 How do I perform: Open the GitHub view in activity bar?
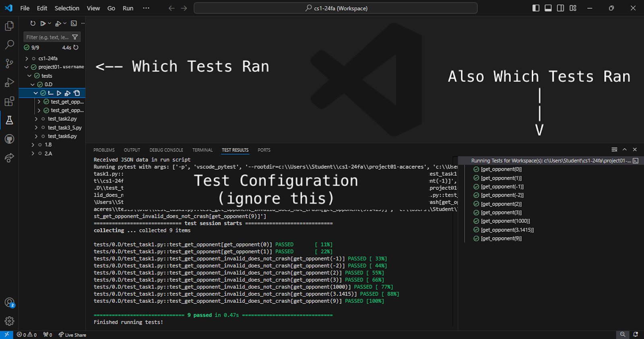coord(9,139)
